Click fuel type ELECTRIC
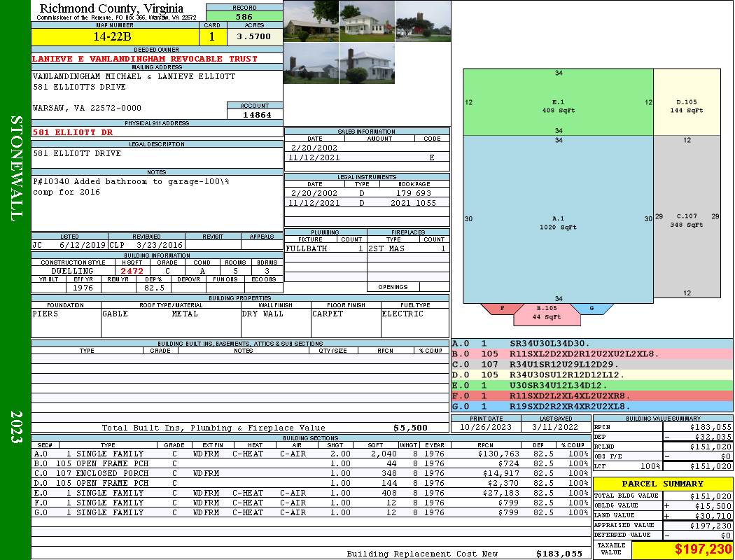This screenshot has height=560, width=735. click(x=402, y=314)
